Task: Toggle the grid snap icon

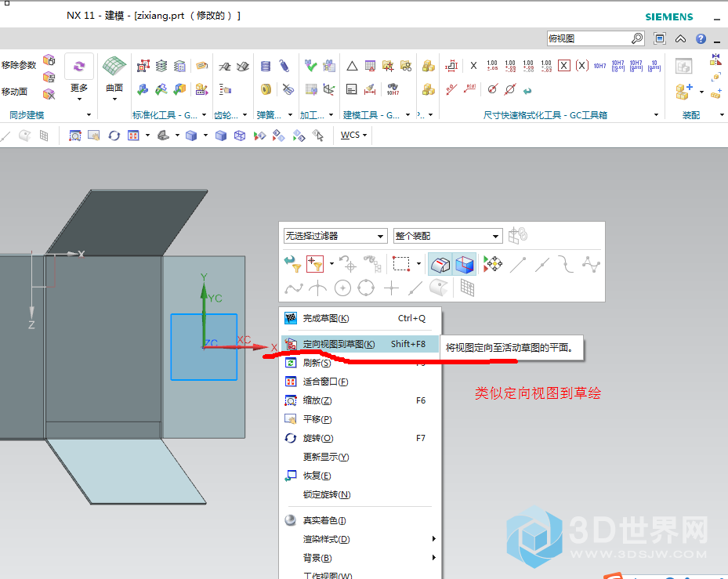Action: 467,288
